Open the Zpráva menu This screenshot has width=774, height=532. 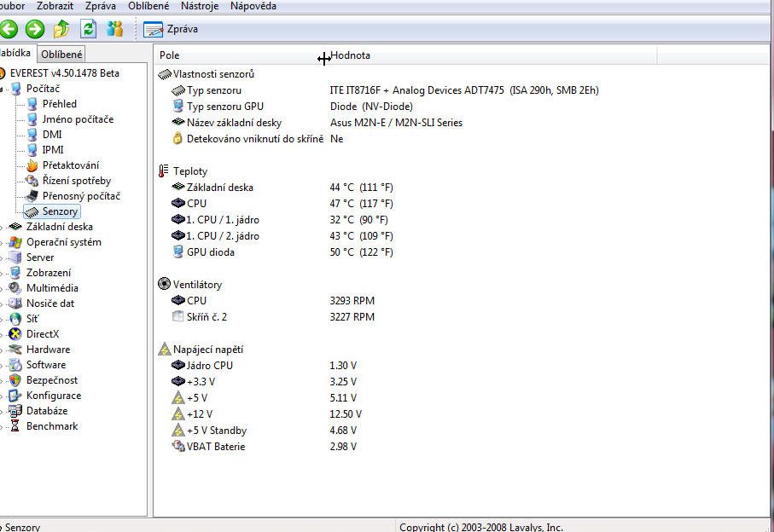(100, 6)
